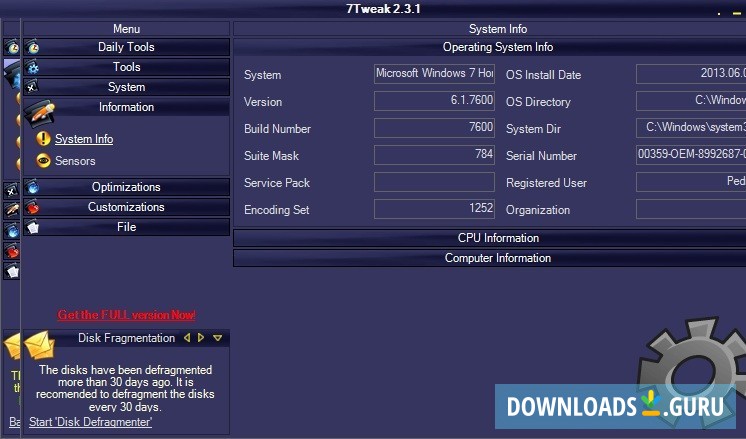Click the yellow exclamation icon beside System Info
The width and height of the screenshot is (746, 439).
coord(43,139)
